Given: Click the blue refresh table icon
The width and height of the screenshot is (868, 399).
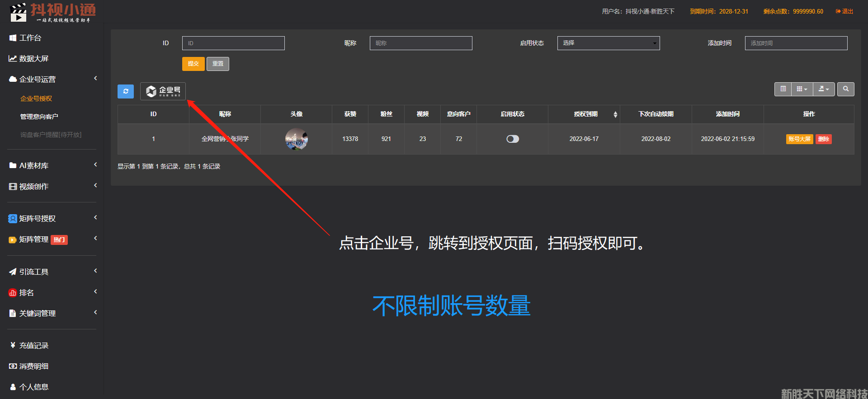Looking at the screenshot, I should (126, 91).
